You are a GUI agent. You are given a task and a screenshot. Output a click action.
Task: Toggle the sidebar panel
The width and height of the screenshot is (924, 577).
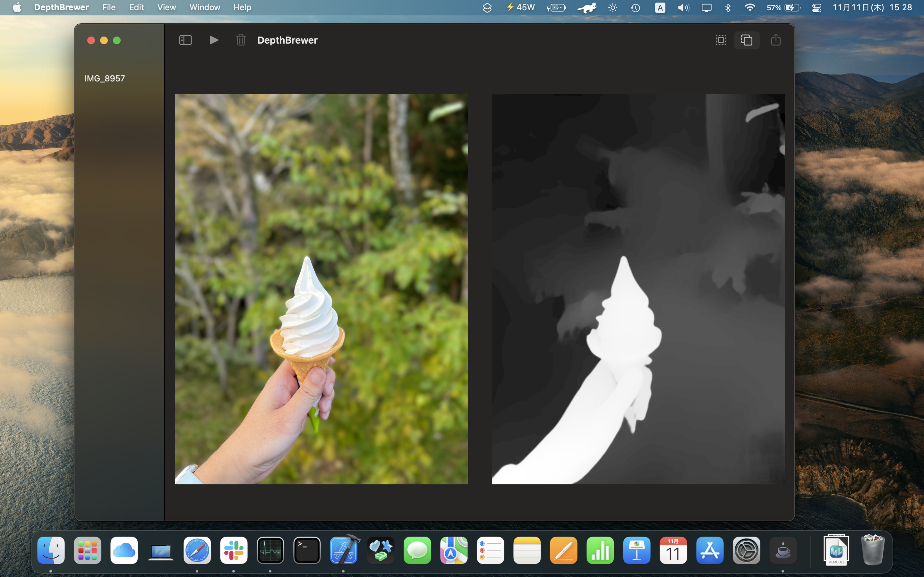(185, 40)
